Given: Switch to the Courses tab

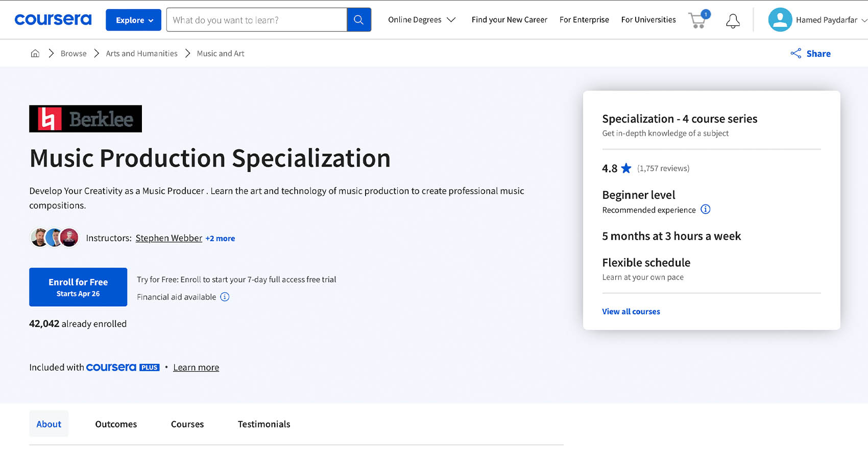Looking at the screenshot, I should 187,424.
